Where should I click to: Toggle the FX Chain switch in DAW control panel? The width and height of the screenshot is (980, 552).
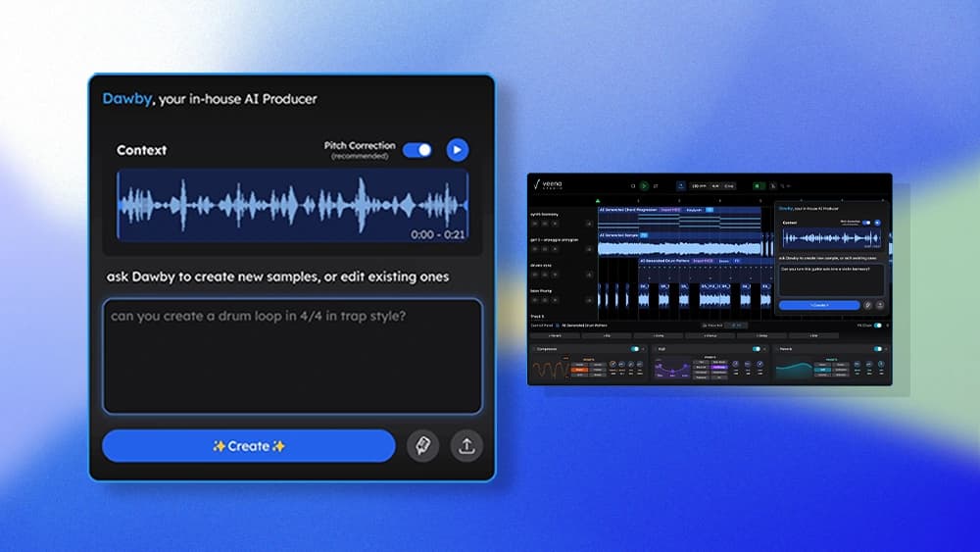[877, 326]
